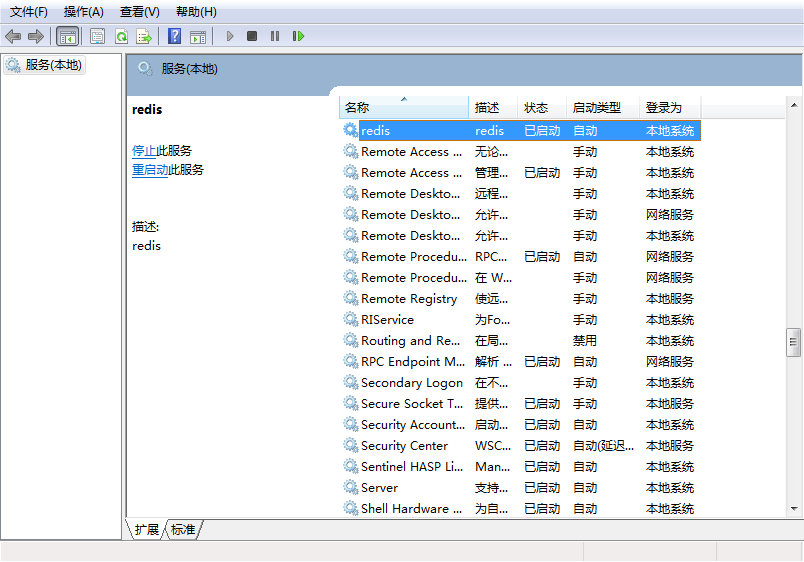Click the 重启动 link to restart redis
Screen dimensions: 804x562
point(150,170)
